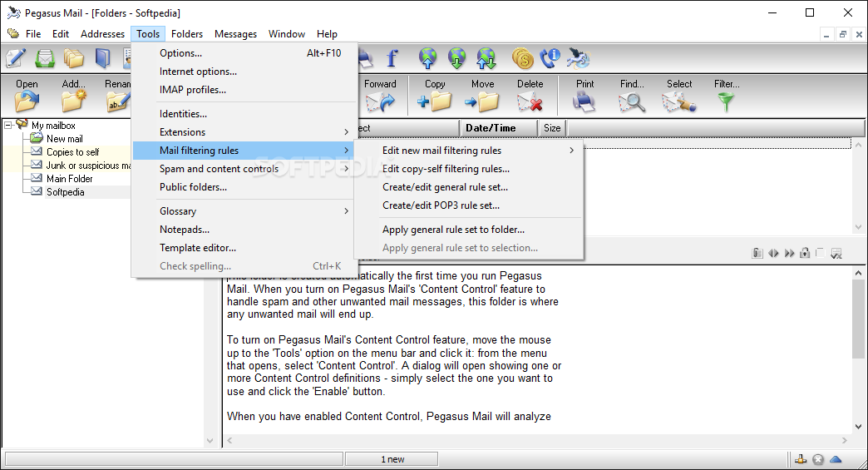Viewport: 868px width, 470px height.
Task: Open the Help menu
Action: coord(327,34)
